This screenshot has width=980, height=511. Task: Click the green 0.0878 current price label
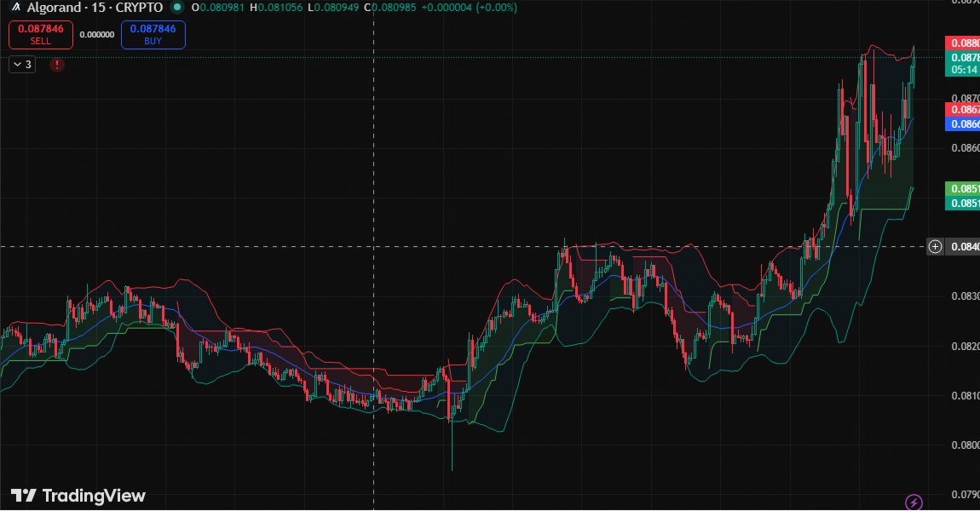pos(963,57)
